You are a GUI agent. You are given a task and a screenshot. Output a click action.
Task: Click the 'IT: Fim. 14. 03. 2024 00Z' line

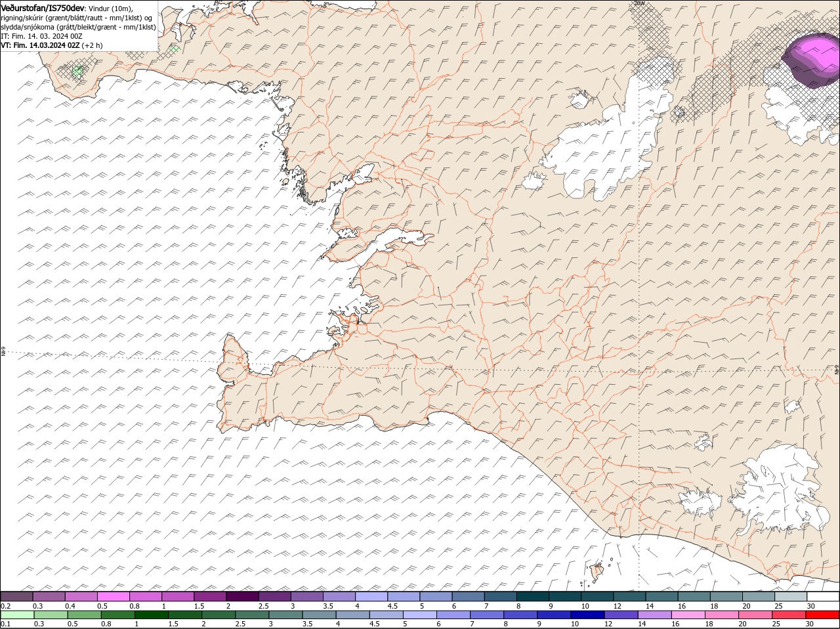41,36
